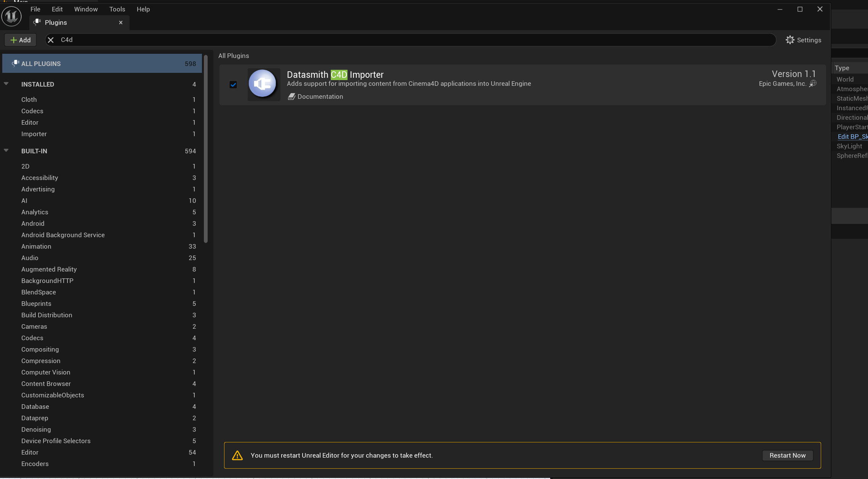The width and height of the screenshot is (868, 479).
Task: Open the Tools menu
Action: click(117, 9)
